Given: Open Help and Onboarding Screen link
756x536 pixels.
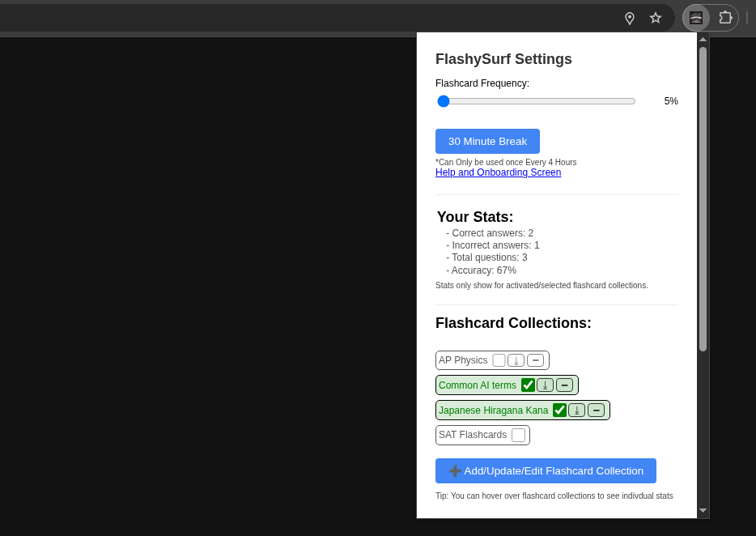Looking at the screenshot, I should click(x=498, y=172).
